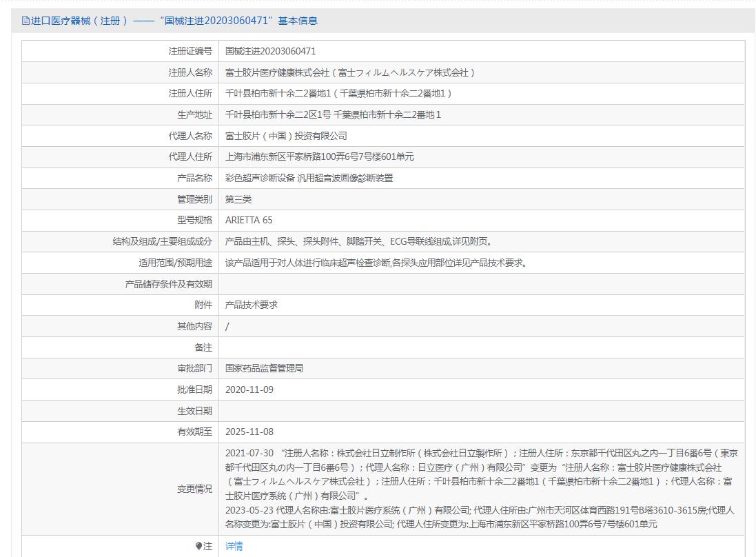Click the 生产地址 row label
The width and height of the screenshot is (756, 557).
coord(195,114)
